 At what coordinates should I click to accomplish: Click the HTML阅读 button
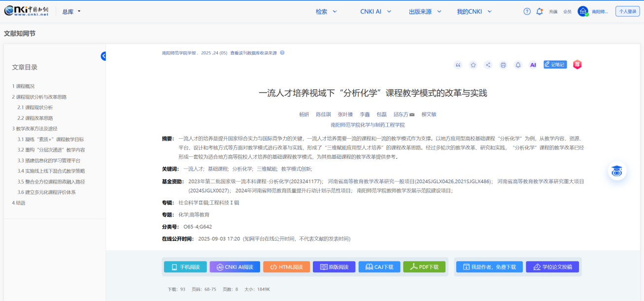pos(286,267)
